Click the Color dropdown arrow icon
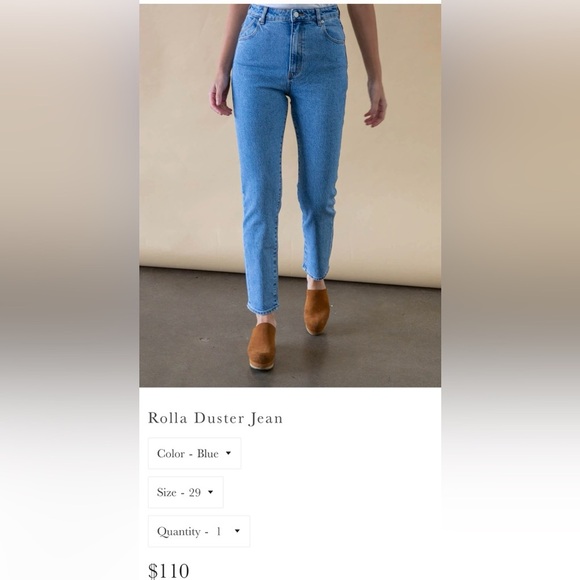The height and width of the screenshot is (580, 580). pyautogui.click(x=228, y=453)
